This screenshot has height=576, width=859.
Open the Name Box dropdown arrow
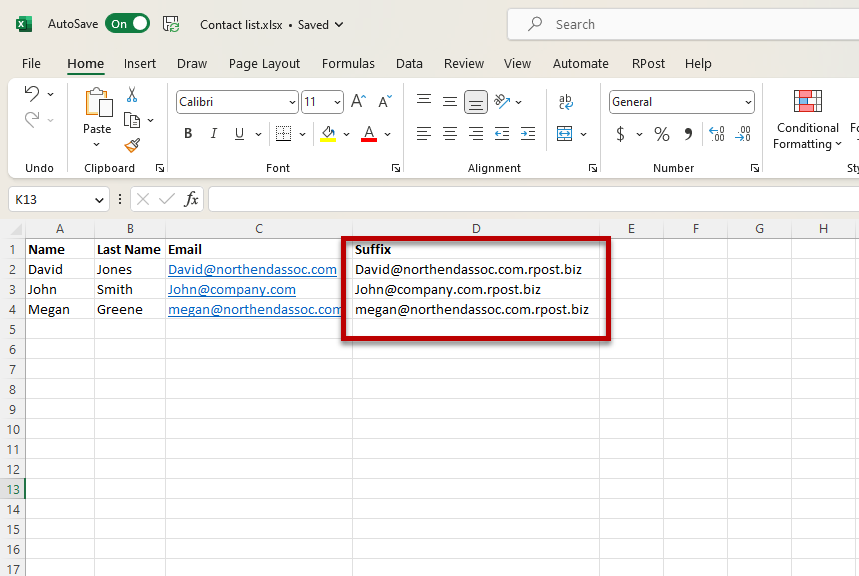click(x=99, y=200)
